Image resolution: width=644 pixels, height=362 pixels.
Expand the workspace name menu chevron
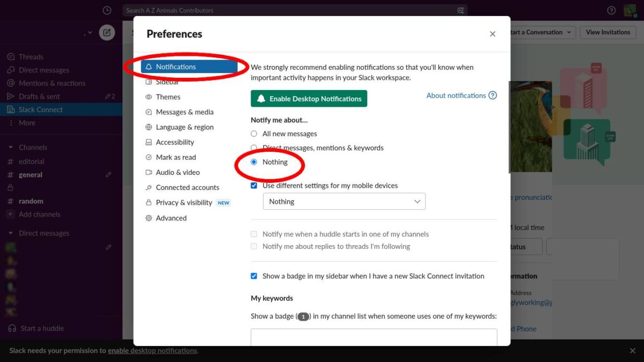click(x=89, y=33)
